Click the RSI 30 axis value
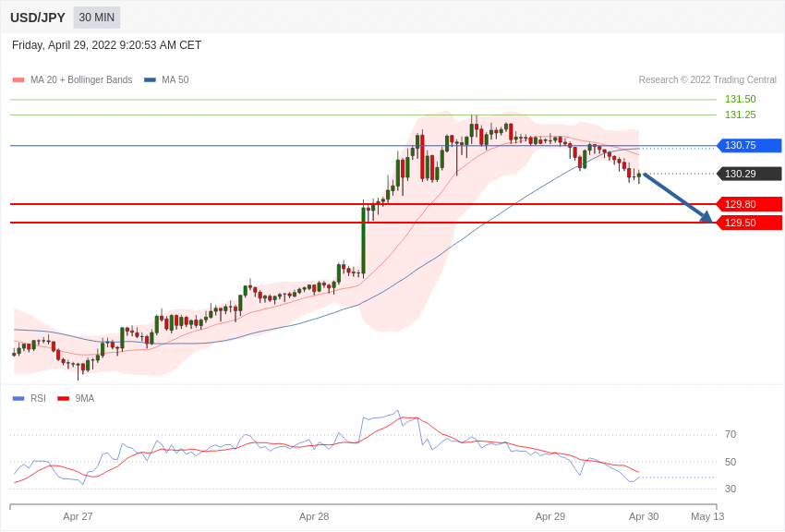785x532 pixels. [731, 489]
